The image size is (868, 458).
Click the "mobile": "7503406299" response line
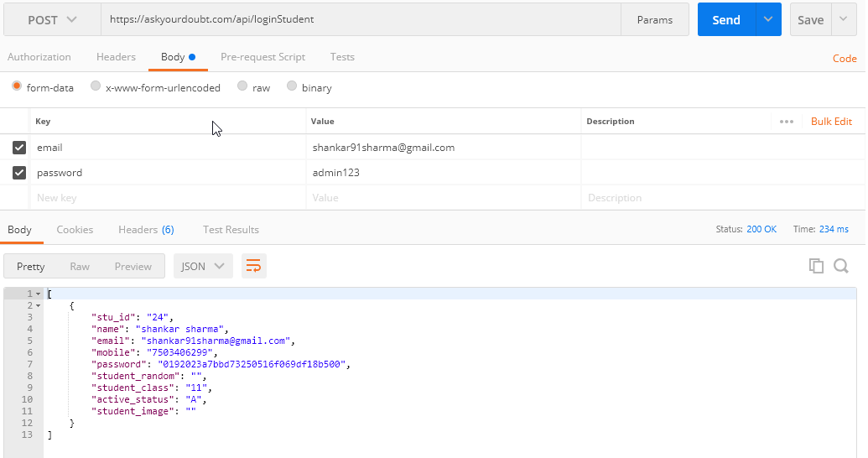point(154,352)
